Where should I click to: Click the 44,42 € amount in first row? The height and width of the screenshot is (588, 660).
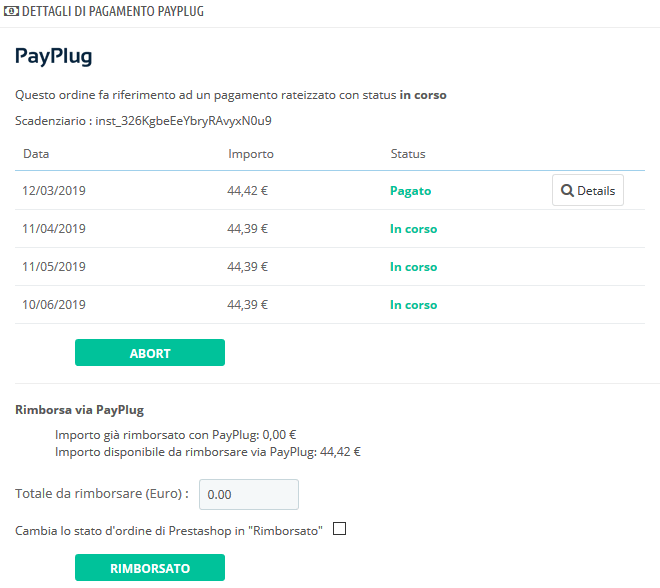coord(248,191)
